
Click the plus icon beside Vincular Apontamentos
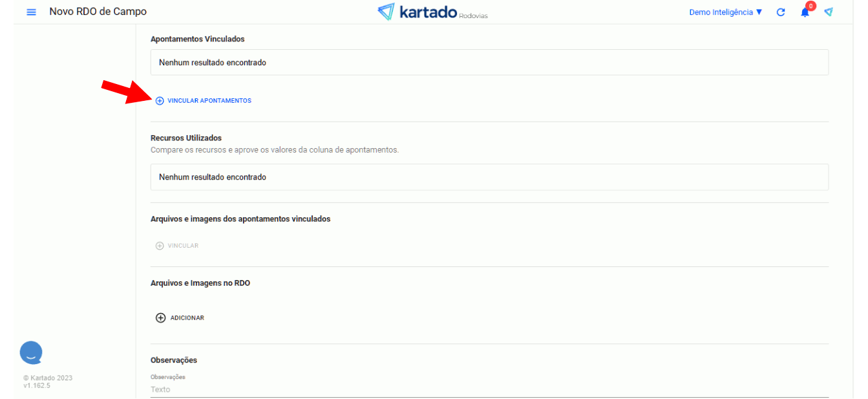160,101
